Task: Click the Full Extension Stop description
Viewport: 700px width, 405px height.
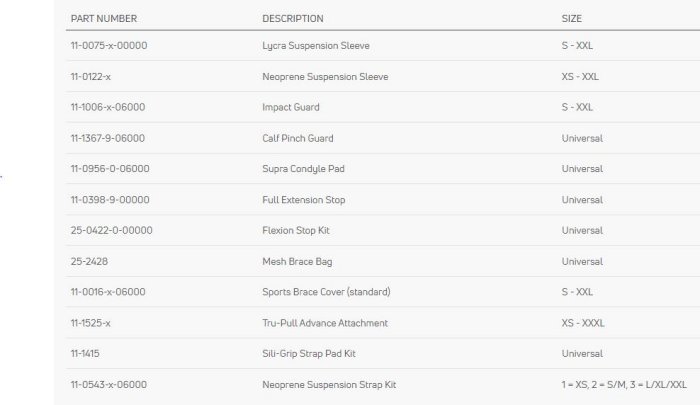Action: pyautogui.click(x=304, y=200)
